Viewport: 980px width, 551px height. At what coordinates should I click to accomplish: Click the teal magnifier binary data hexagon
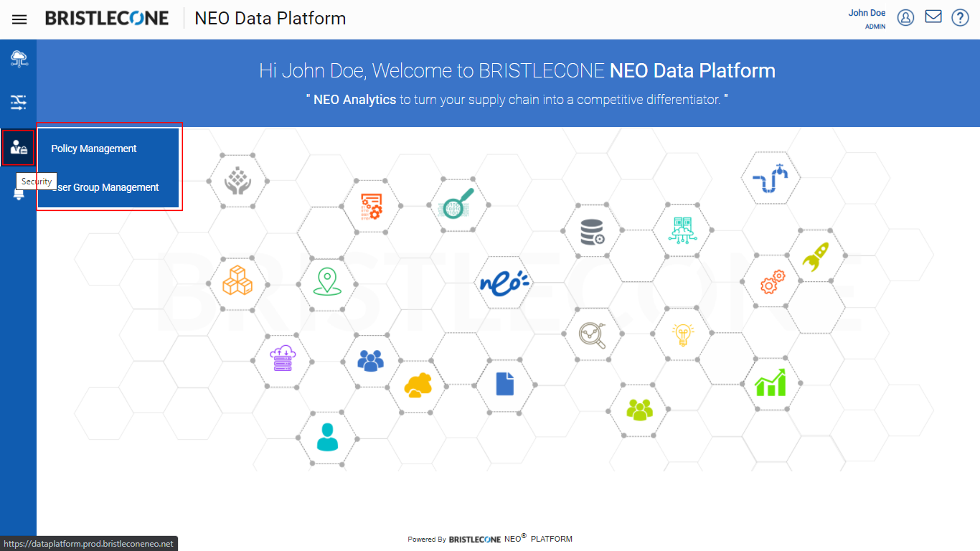457,204
